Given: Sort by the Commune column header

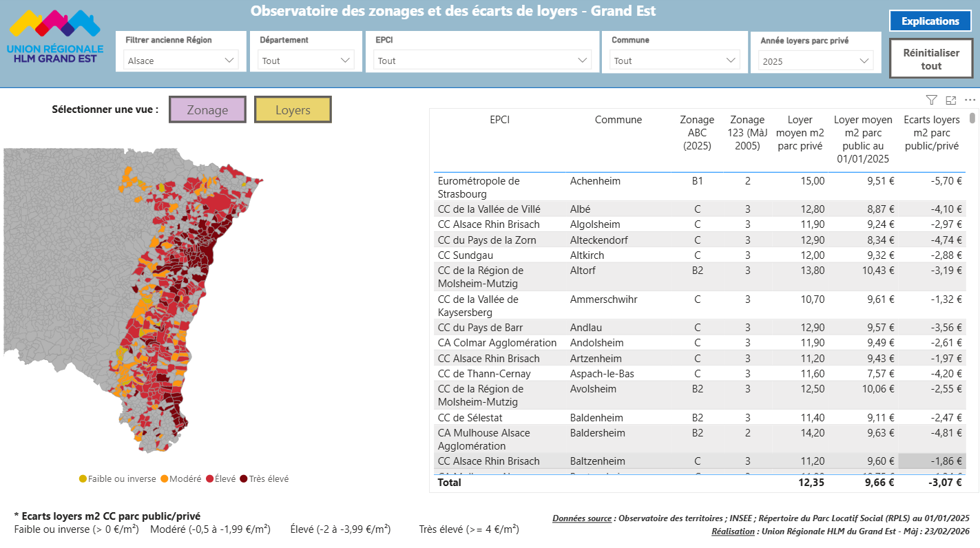Looking at the screenshot, I should point(618,120).
